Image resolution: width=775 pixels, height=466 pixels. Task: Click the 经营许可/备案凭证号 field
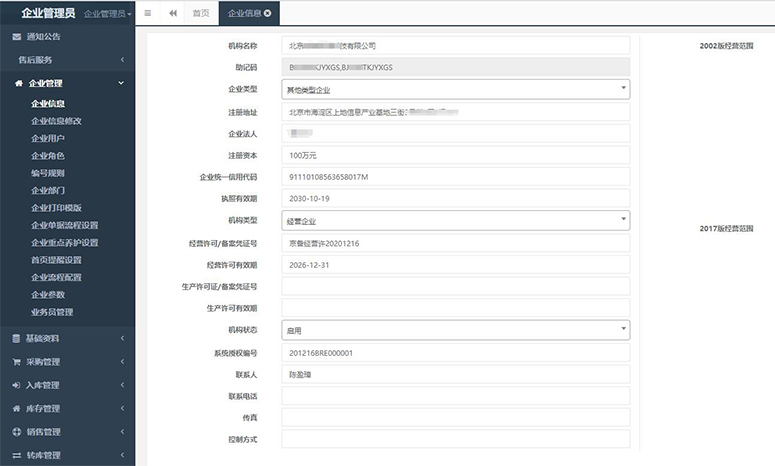tap(456, 243)
